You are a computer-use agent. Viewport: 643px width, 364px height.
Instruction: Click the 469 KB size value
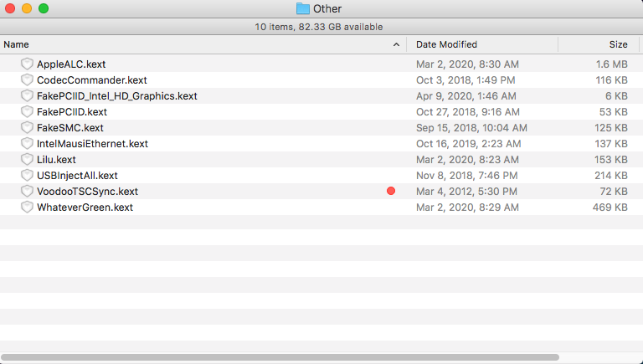coord(610,207)
